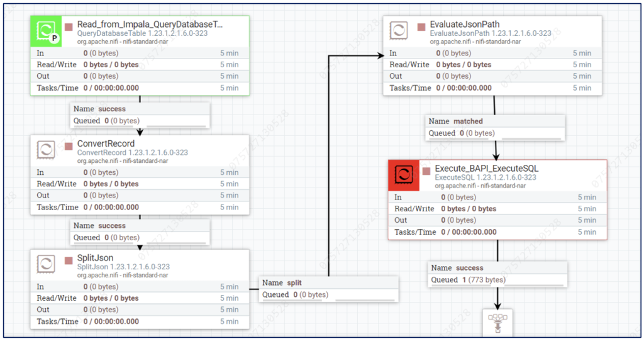Click the ConvertRecord processor icon

tap(46, 150)
